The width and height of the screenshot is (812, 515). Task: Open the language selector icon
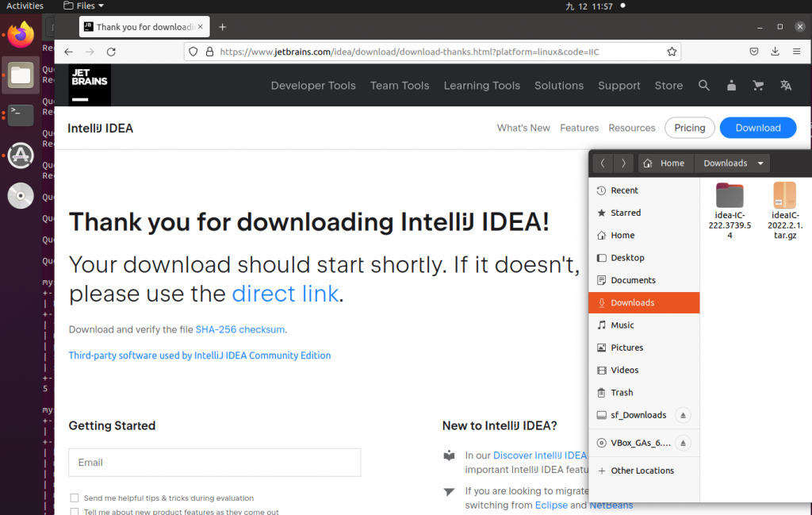coord(786,86)
